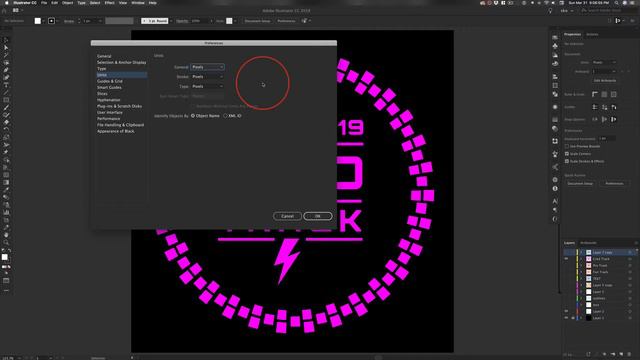
Task: Select the Type tool
Action: point(6,85)
